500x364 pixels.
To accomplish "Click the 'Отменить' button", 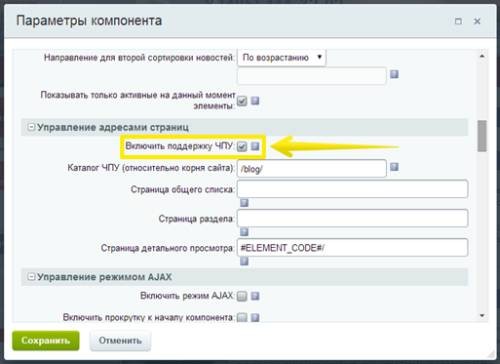I will [120, 341].
